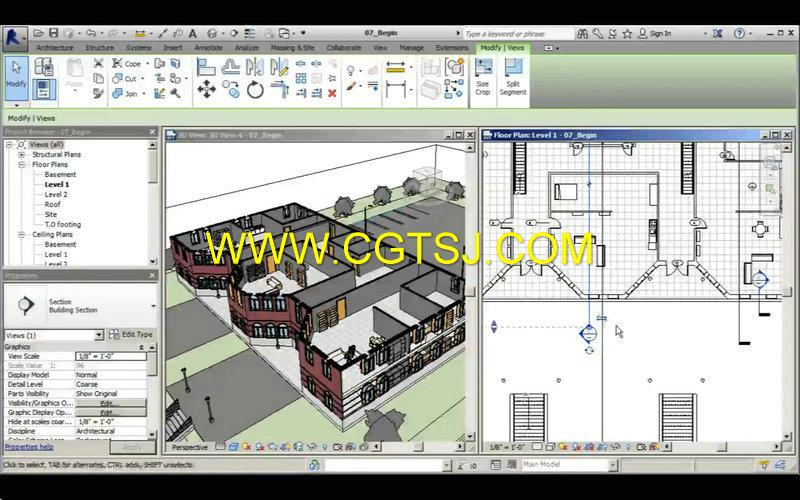Select T.O footing floor plan
Screen dimensions: 800x500
coord(62,224)
